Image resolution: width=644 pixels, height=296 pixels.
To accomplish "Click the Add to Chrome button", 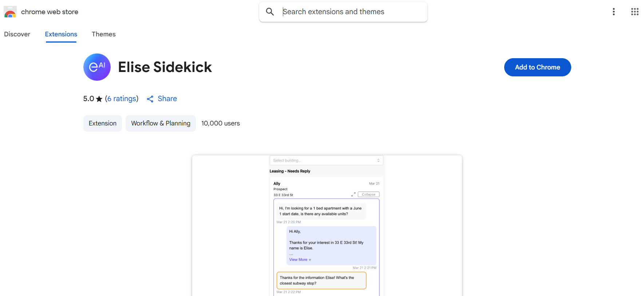I will point(537,67).
